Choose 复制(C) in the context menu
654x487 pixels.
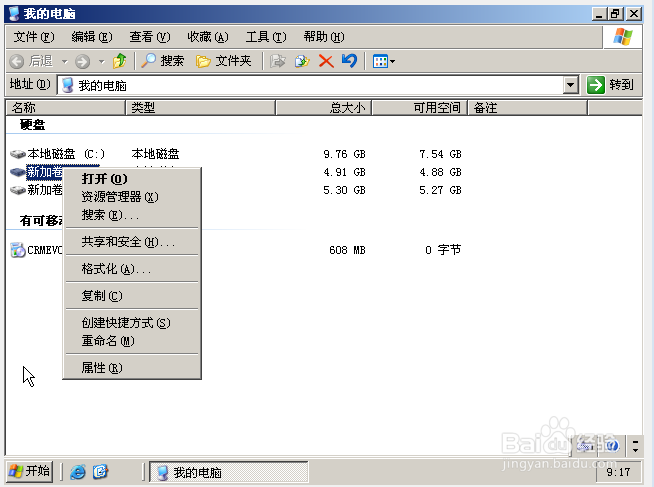[x=132, y=296]
